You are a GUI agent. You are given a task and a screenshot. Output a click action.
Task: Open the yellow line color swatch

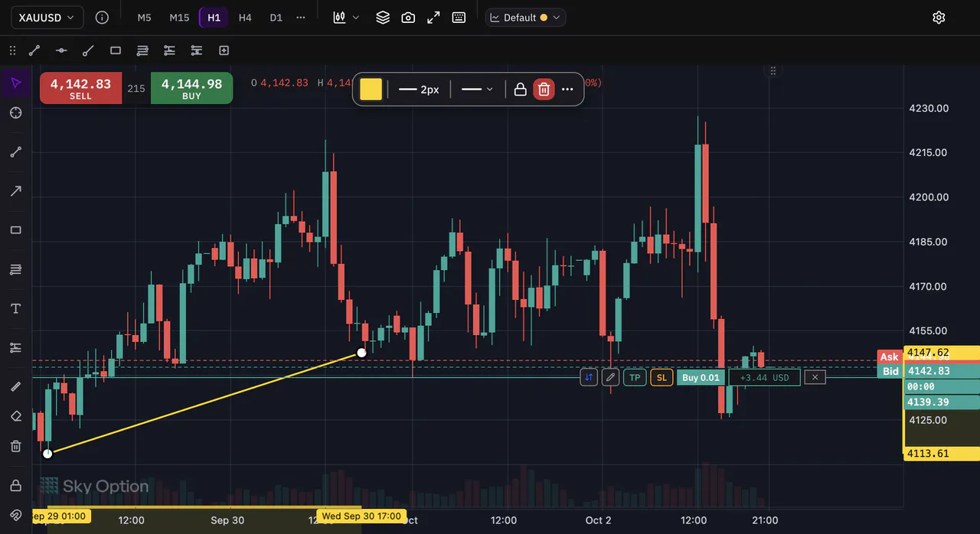(x=371, y=90)
